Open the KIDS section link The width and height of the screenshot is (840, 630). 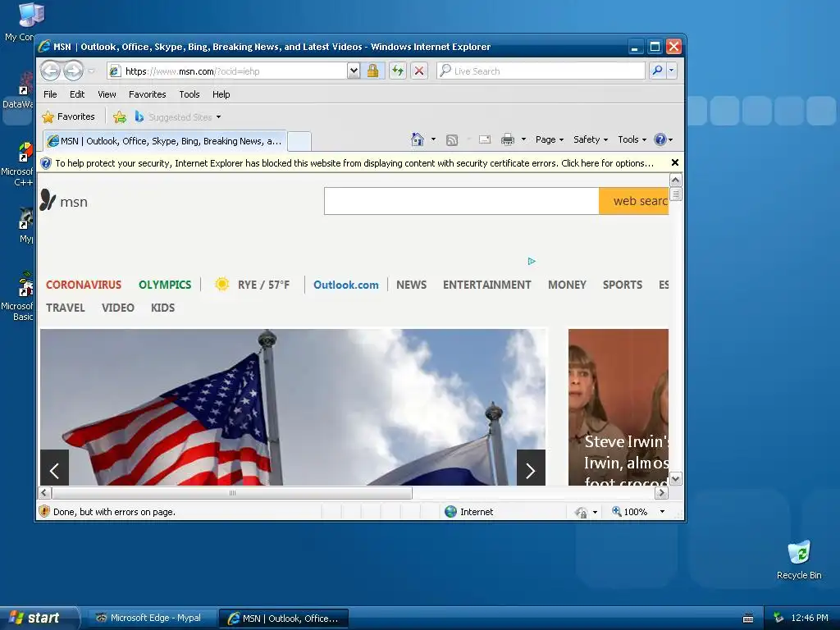[163, 308]
